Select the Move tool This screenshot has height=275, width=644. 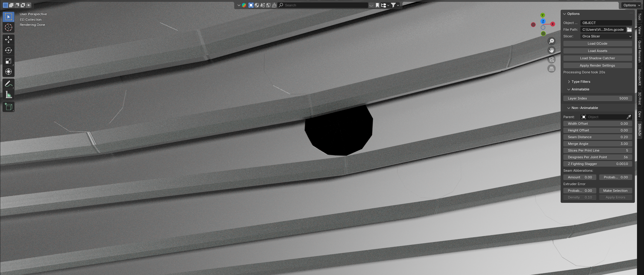[9, 40]
